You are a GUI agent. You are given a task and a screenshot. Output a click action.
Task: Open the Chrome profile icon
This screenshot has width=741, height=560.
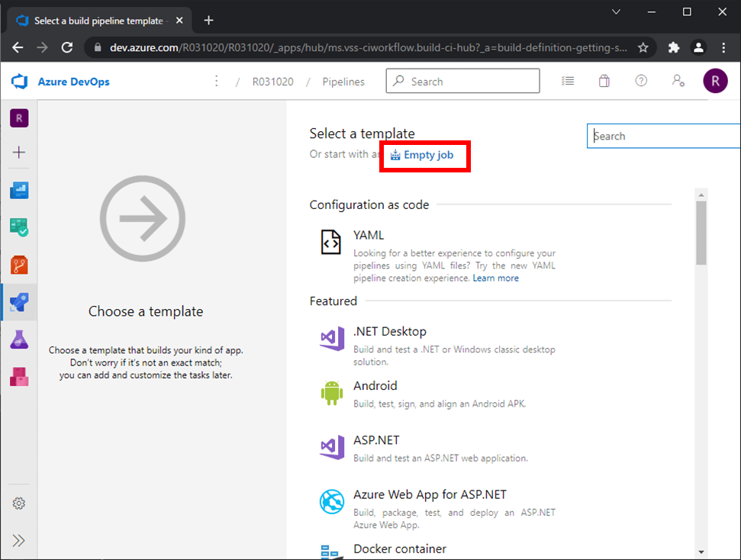[x=698, y=47]
